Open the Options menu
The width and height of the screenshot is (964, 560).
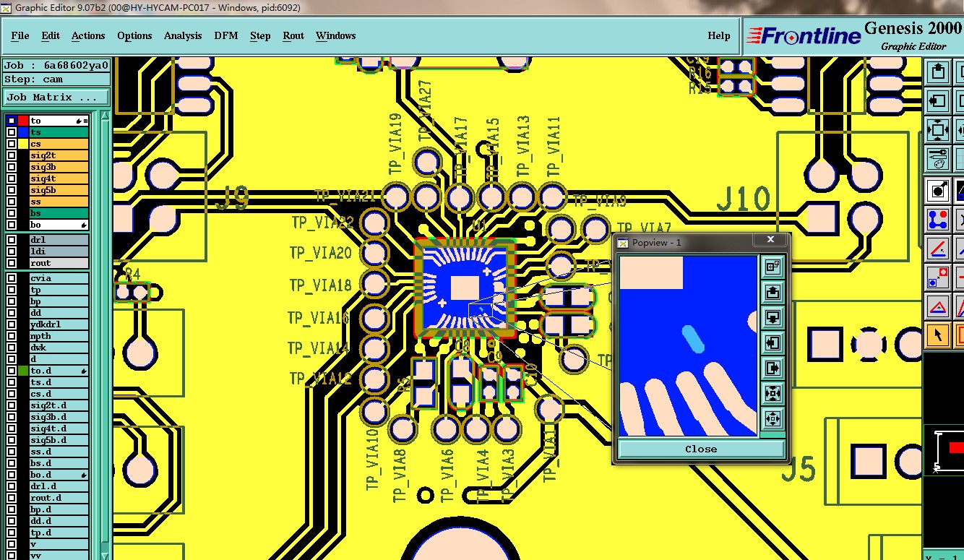click(x=134, y=35)
